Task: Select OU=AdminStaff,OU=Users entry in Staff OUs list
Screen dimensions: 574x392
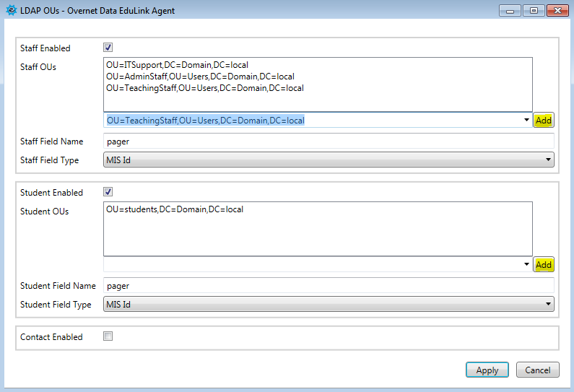Action: (200, 77)
